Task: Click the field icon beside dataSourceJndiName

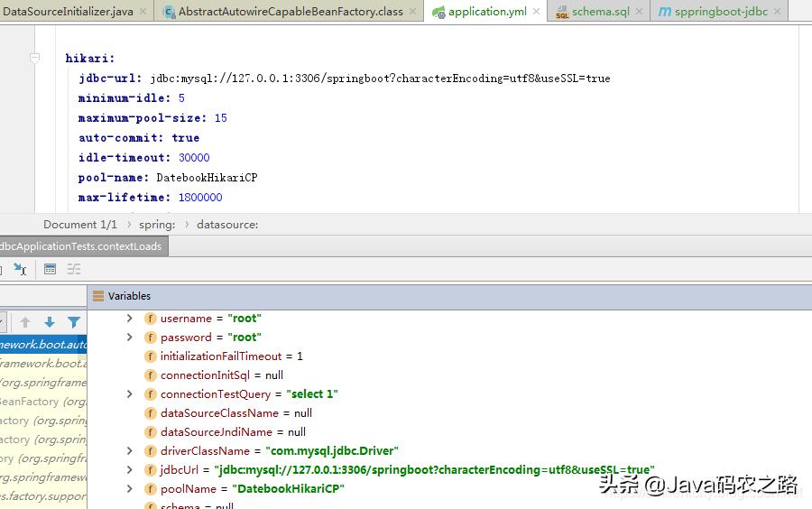Action: (150, 432)
